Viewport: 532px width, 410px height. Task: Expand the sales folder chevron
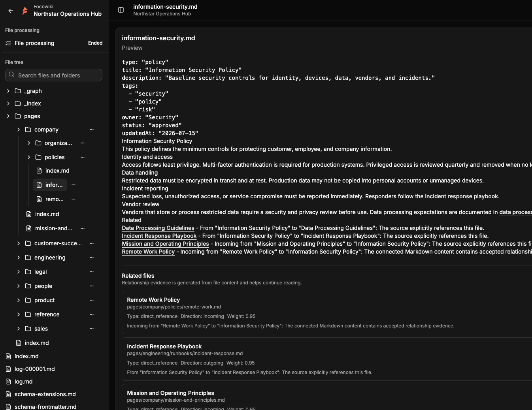pos(19,329)
